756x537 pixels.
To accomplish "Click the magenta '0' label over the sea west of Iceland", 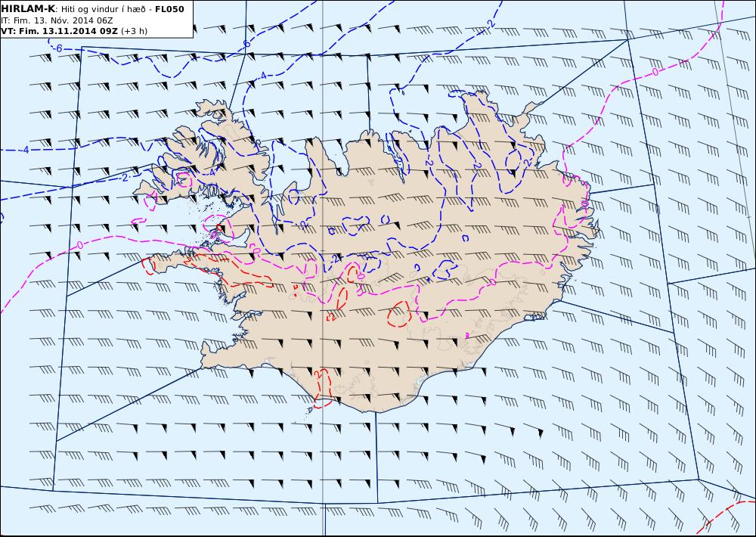I will click(x=79, y=246).
